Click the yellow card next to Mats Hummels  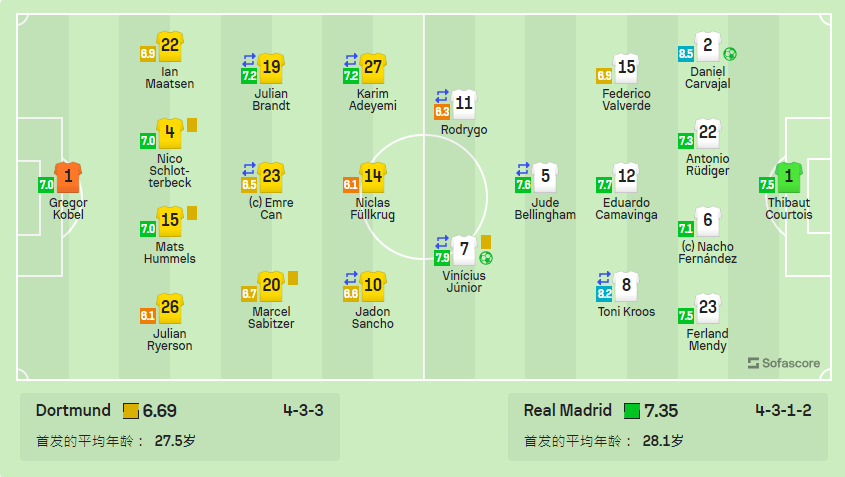(192, 213)
